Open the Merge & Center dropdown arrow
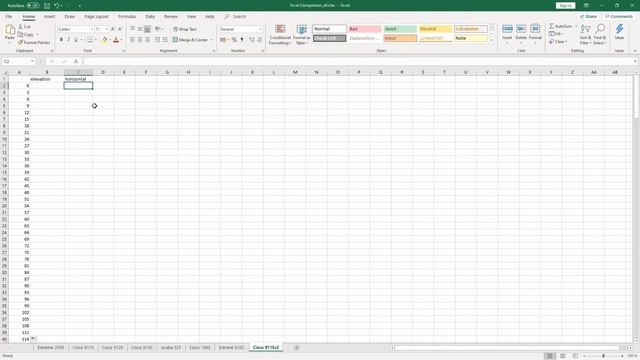The image size is (640, 360). (x=211, y=40)
